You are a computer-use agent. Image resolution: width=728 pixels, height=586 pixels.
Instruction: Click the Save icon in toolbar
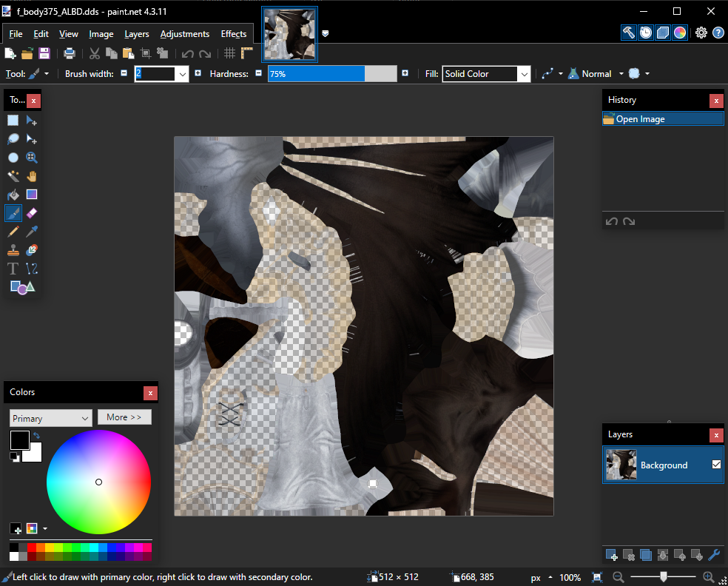click(x=44, y=53)
